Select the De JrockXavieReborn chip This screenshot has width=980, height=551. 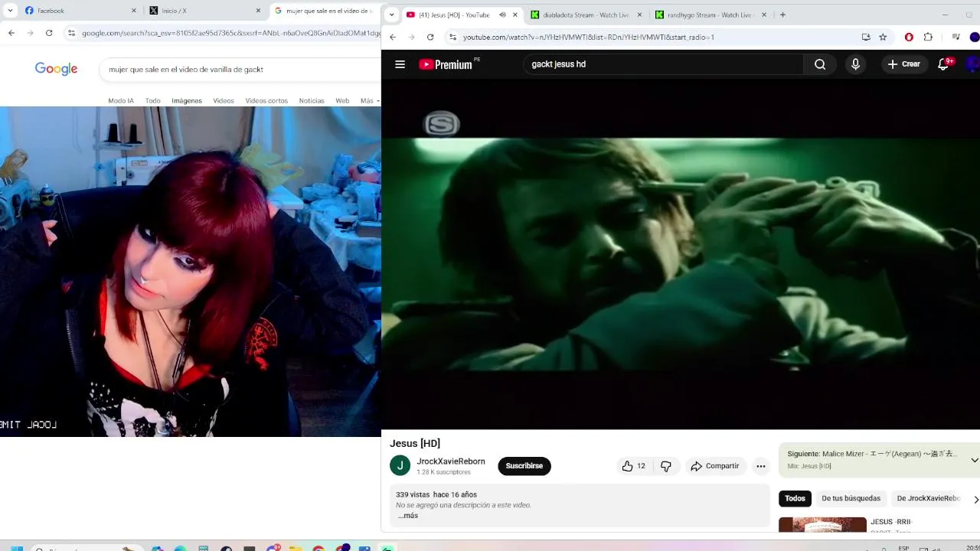(928, 498)
